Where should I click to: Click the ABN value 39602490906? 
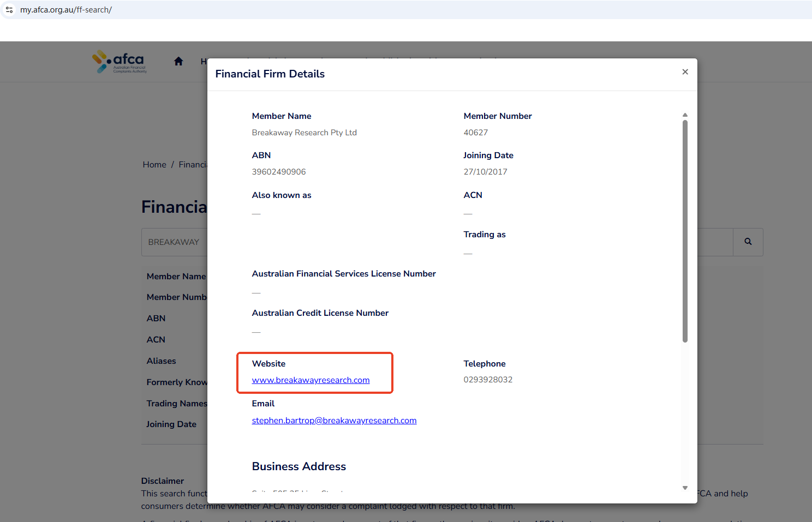[279, 172]
